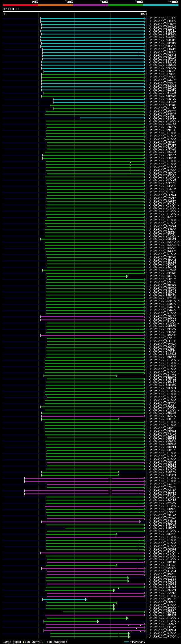Image resolution: width=181 pixels, height=644 pixels.
Task: Click label UniRef100_B4H9X7
Action: [x=162, y=528]
